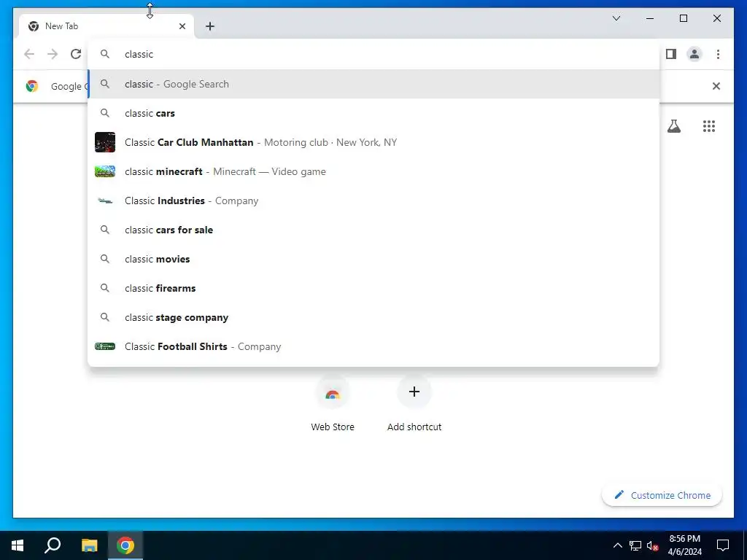Open the taskbar clock and date

(684, 545)
